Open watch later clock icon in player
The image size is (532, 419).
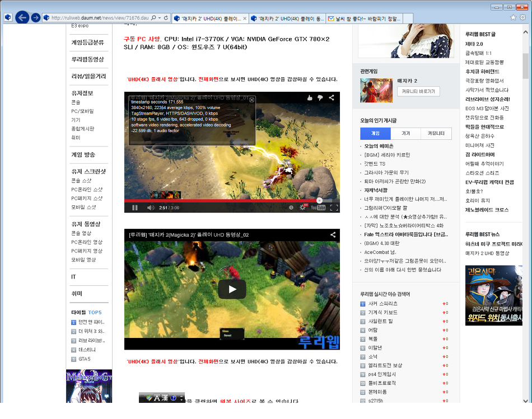click(x=291, y=208)
